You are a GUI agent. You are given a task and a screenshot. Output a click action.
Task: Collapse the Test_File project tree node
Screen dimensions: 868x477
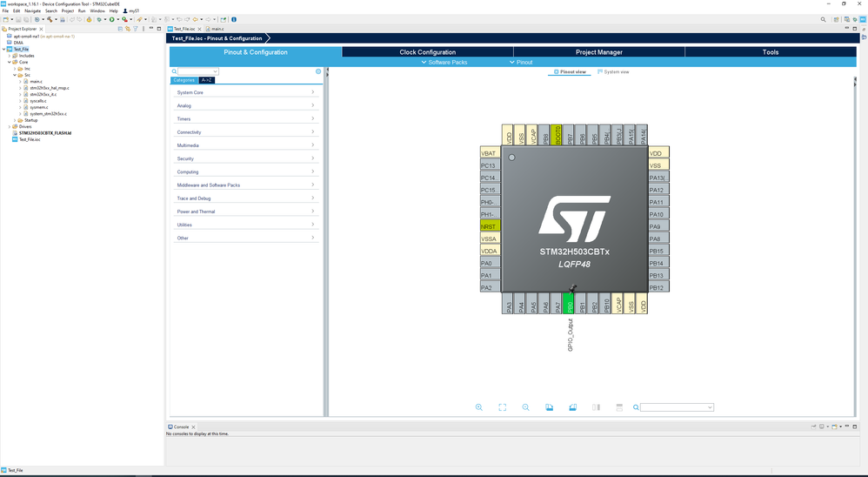coord(3,50)
